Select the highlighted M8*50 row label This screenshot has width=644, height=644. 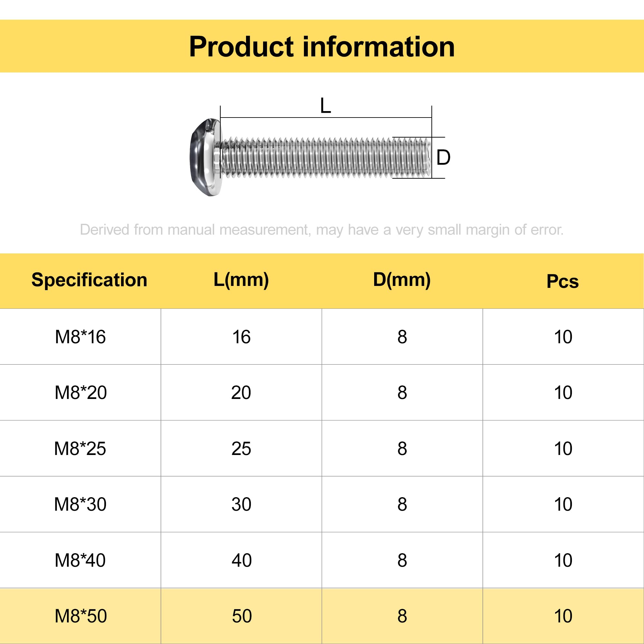pyautogui.click(x=81, y=616)
